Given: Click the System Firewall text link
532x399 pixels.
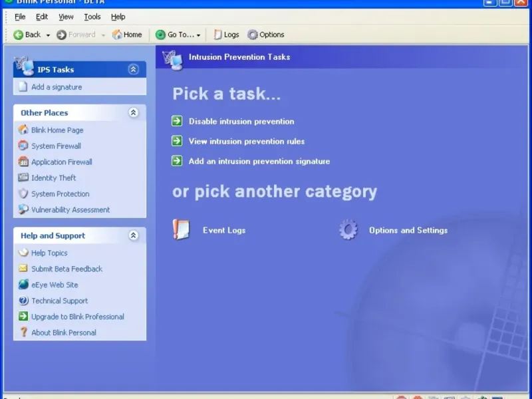Looking at the screenshot, I should tap(56, 146).
